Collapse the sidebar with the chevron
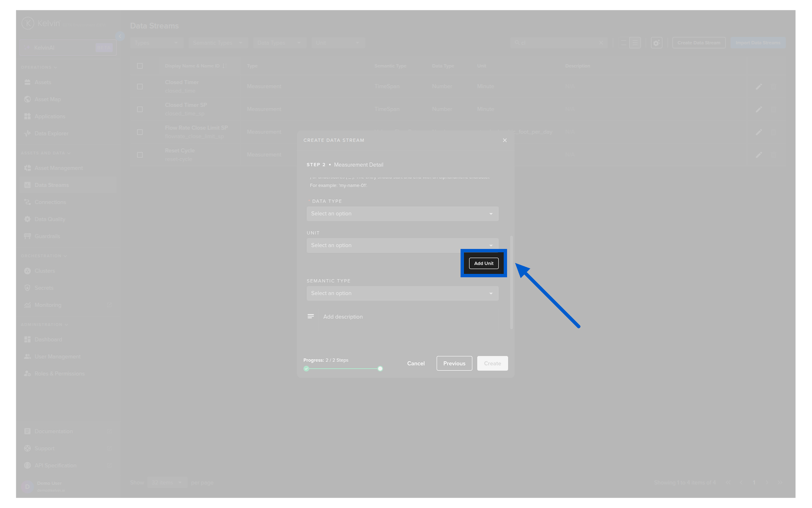 pyautogui.click(x=120, y=36)
